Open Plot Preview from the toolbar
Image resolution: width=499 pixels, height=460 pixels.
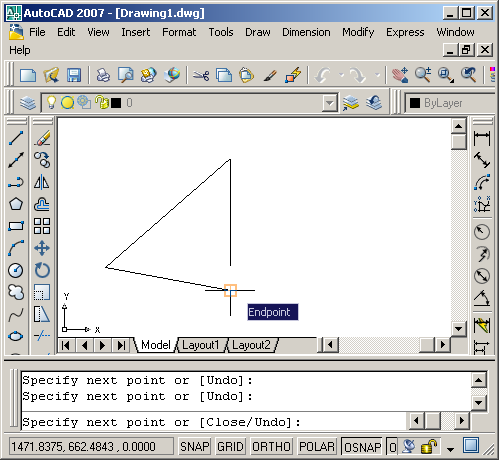click(126, 75)
